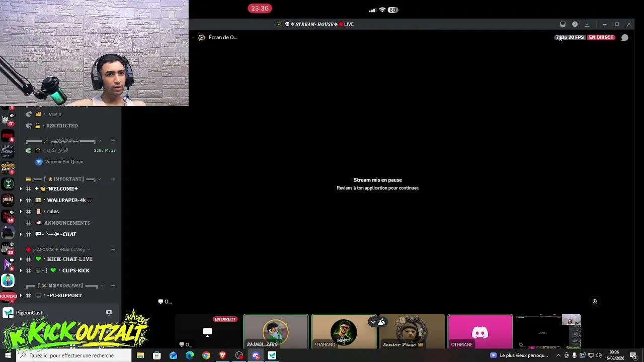
Task: Open the PC-SUPPORT channel
Action: (70, 295)
